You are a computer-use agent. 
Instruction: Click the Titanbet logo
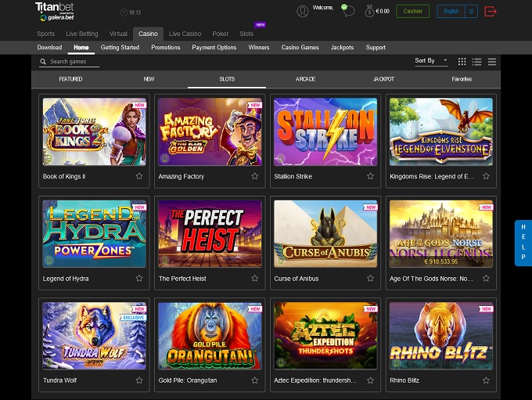coord(54,10)
